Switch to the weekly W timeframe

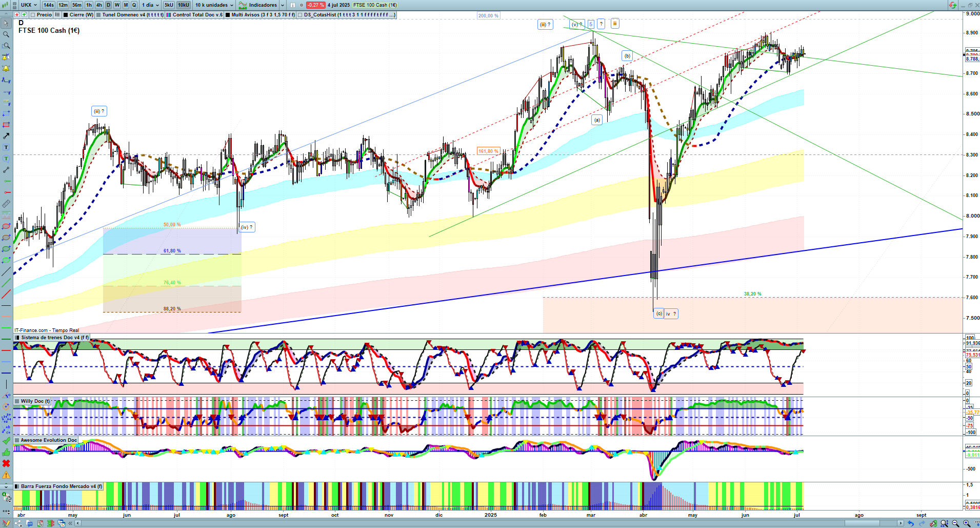[117, 5]
